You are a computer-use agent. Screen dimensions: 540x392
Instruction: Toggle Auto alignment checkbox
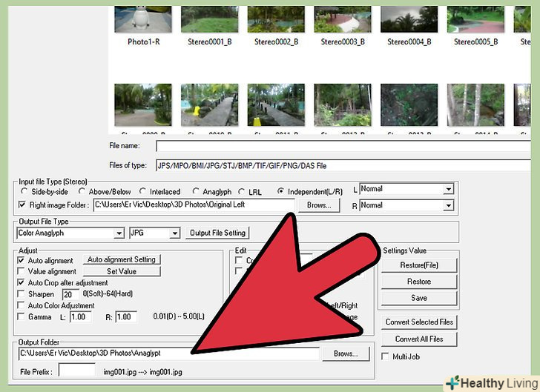[x=21, y=260]
